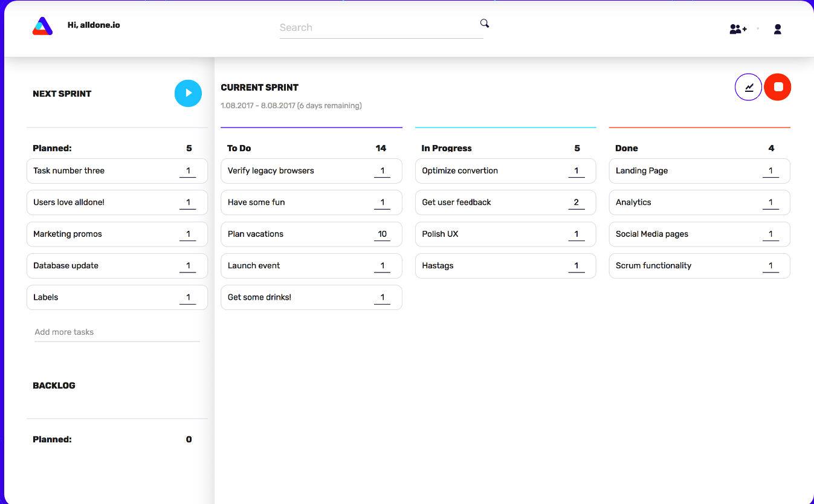Open the Optimize convertion task

(x=505, y=171)
